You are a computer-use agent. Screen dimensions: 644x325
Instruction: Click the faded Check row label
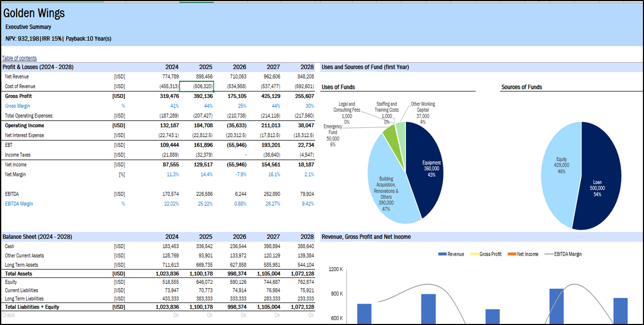9,315
